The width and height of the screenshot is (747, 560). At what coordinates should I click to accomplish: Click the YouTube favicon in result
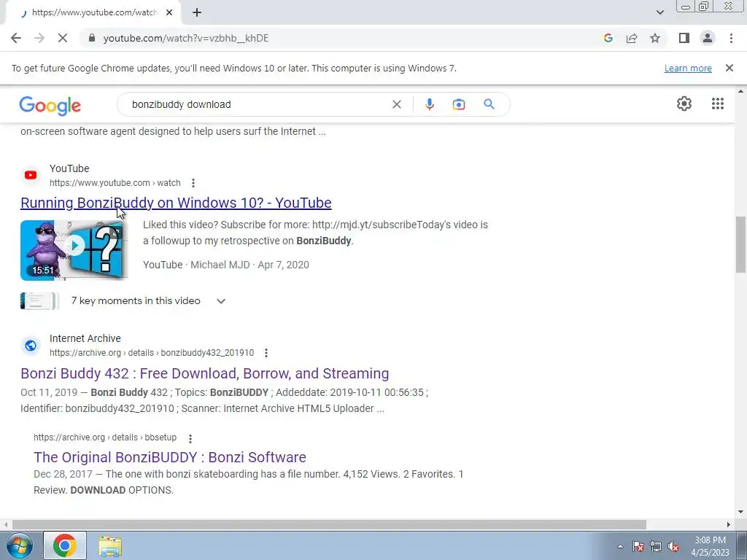[31, 175]
